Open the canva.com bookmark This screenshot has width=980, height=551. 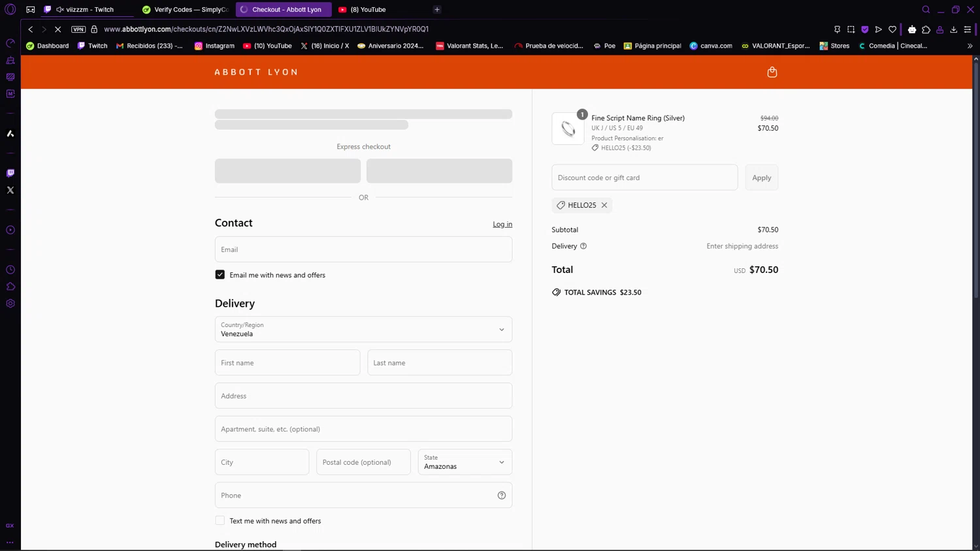pyautogui.click(x=711, y=46)
